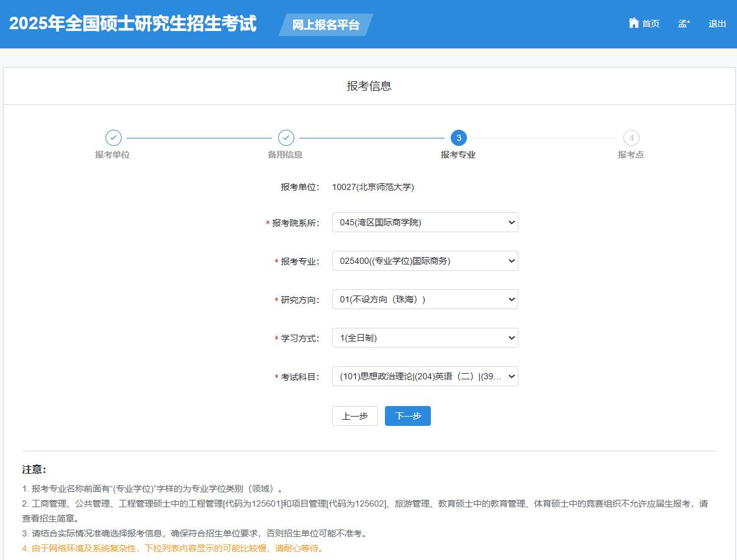Image resolution: width=737 pixels, height=560 pixels.
Task: Click the checkmark icon on 报考单位 step
Action: pyautogui.click(x=113, y=138)
